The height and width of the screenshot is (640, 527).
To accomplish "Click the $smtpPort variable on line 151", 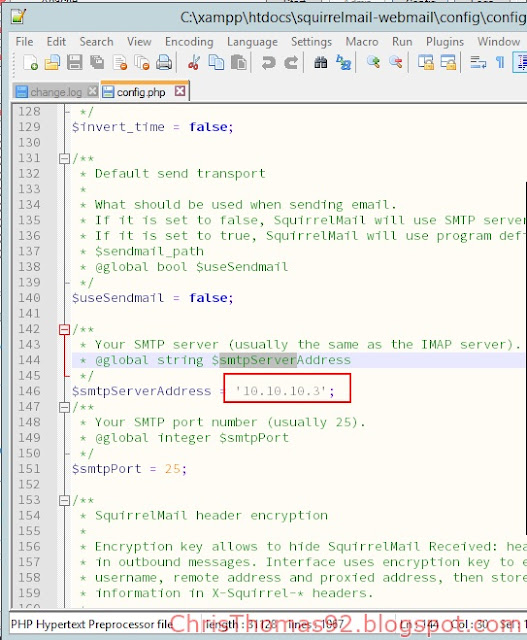I will pos(107,469).
